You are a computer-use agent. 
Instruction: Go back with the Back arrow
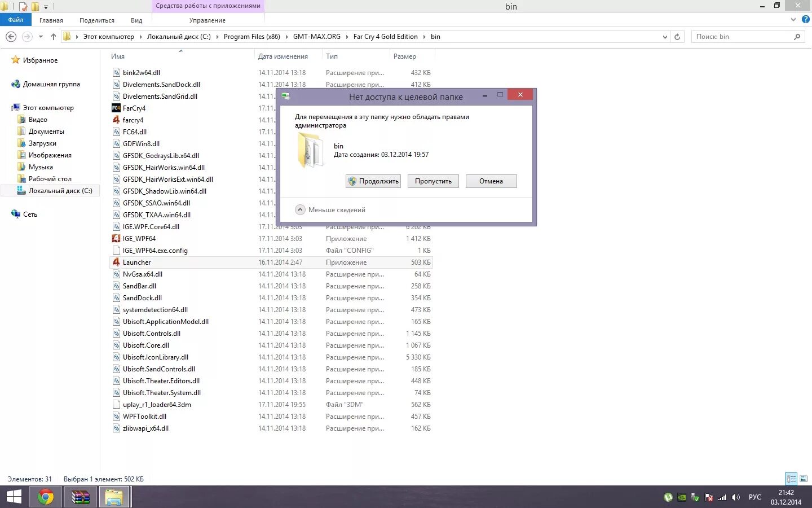point(11,37)
